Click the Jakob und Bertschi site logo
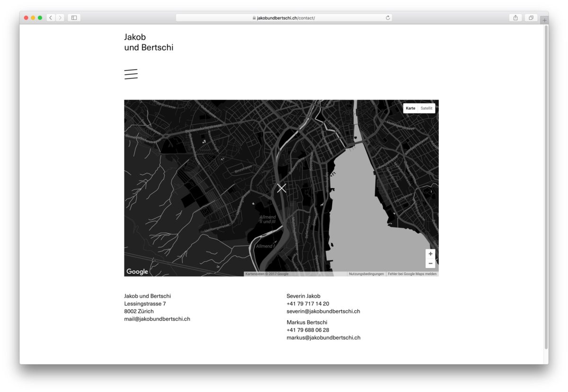The height and width of the screenshot is (392, 568). (x=149, y=42)
